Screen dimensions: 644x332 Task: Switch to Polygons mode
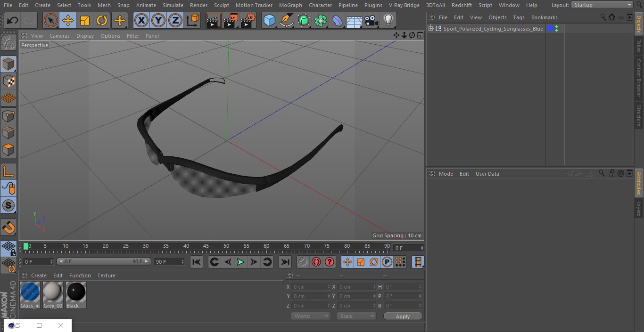[8, 150]
